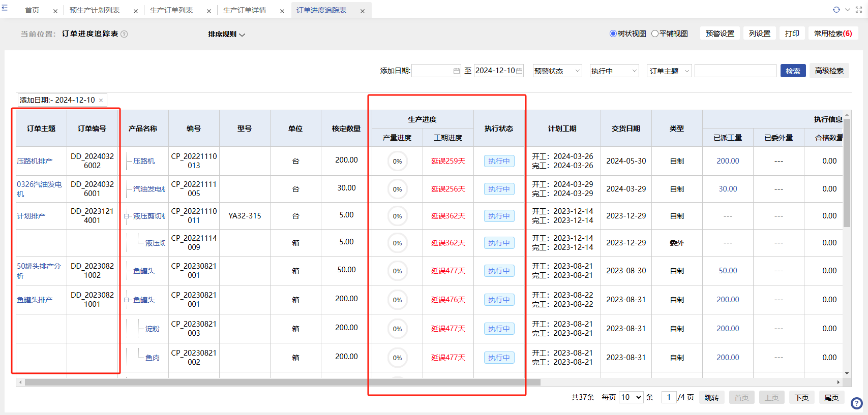Switch to the 预生产计划列表 tab
This screenshot has height=415, width=868.
(x=95, y=10)
